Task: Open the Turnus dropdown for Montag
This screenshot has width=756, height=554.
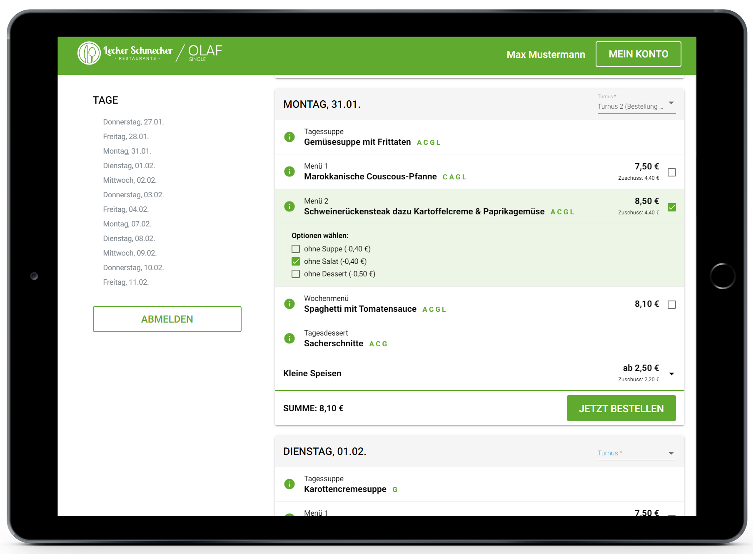Action: (x=636, y=103)
